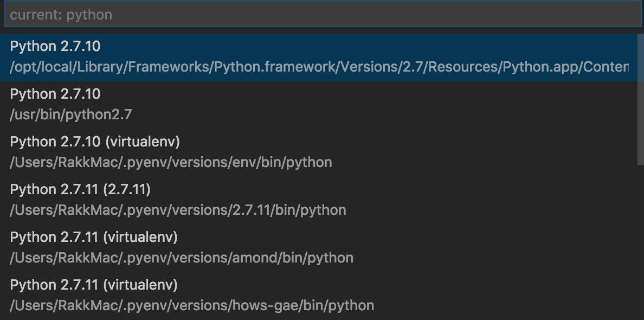644x320 pixels.
Task: Select Python 2.7.10 at /usr/bin/python2.7
Action: click(x=319, y=105)
